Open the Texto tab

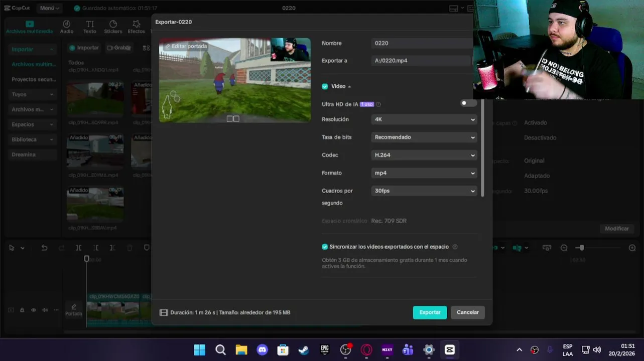coord(90,27)
